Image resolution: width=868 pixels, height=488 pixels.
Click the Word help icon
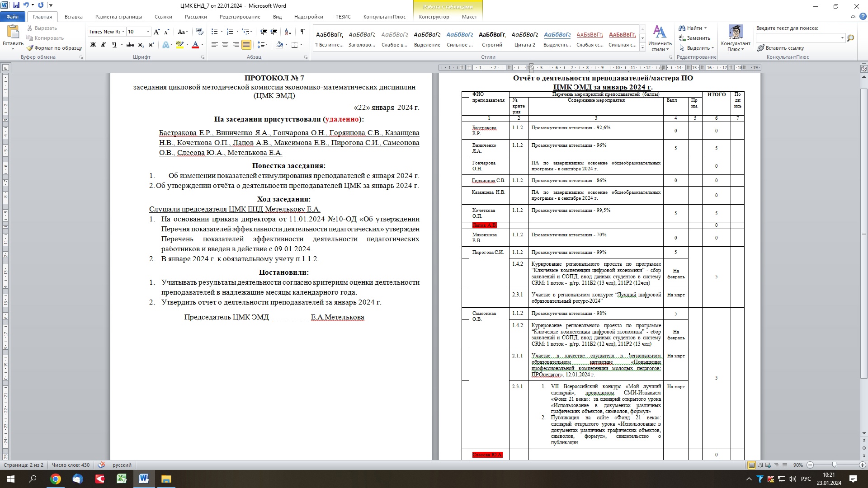point(863,17)
